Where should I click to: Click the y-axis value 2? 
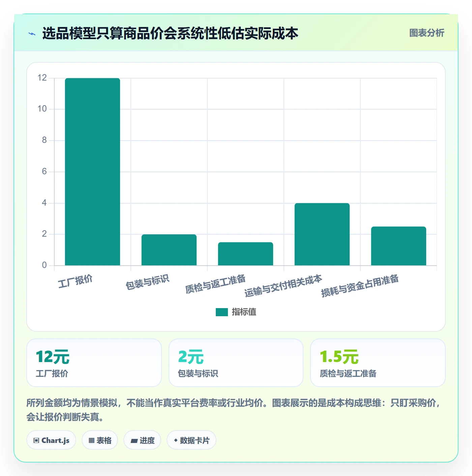[x=44, y=234]
